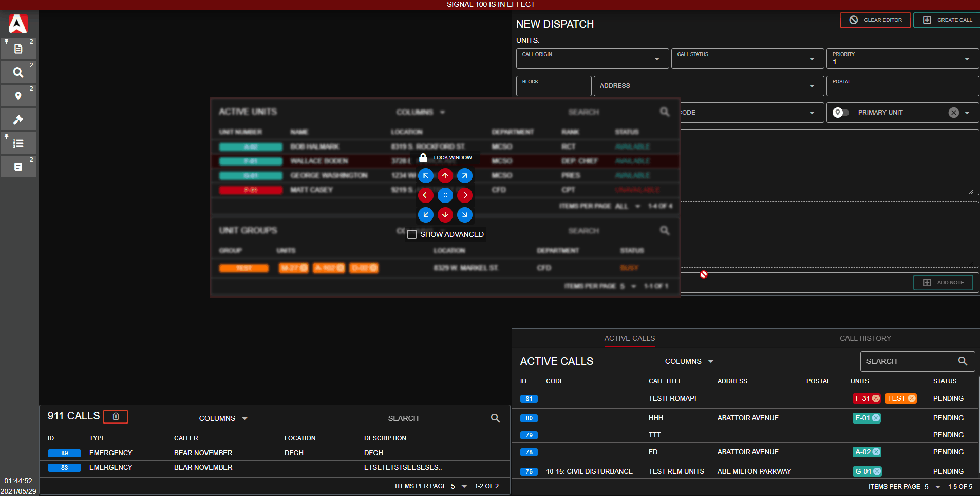This screenshot has height=496, width=980.
Task: Remove unit F-31 from call 81
Action: coord(876,398)
